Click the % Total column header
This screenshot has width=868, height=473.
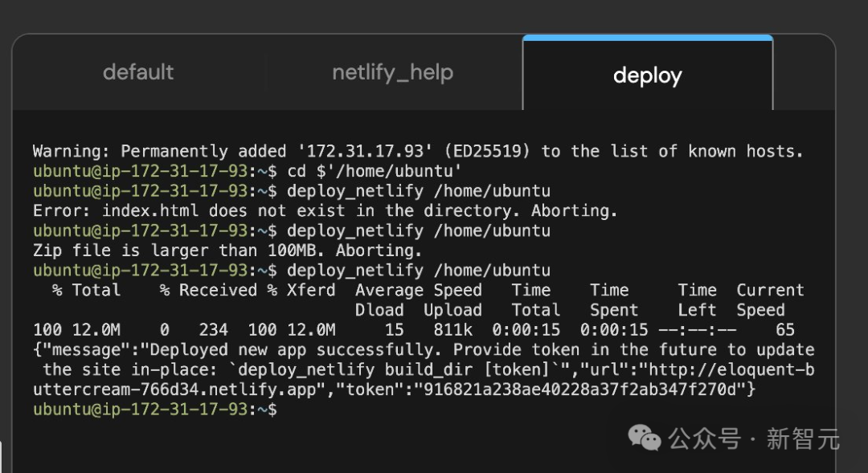86,291
